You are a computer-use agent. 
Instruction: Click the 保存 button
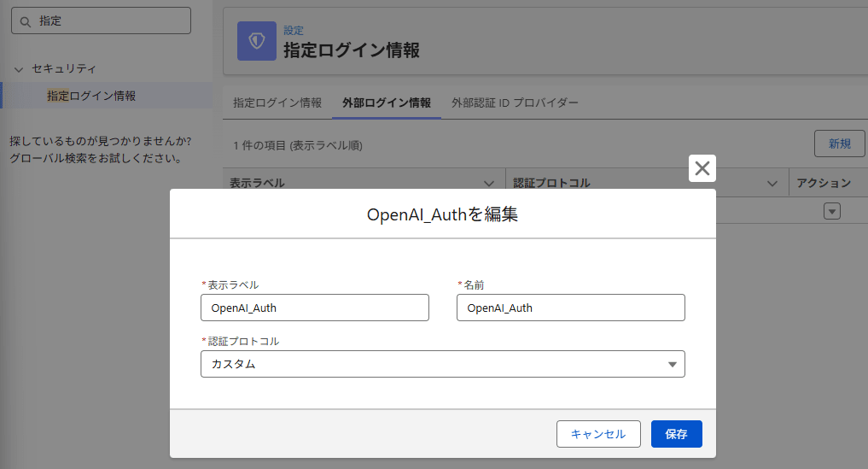click(677, 433)
